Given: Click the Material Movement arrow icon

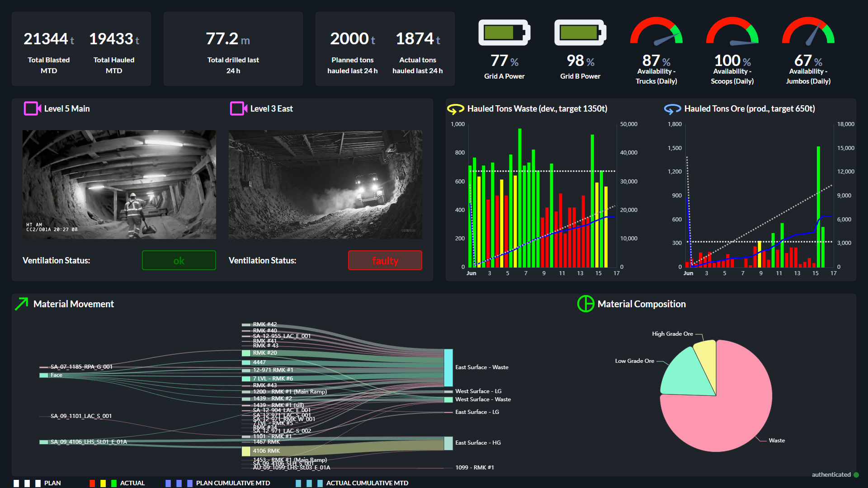Looking at the screenshot, I should pyautogui.click(x=21, y=304).
